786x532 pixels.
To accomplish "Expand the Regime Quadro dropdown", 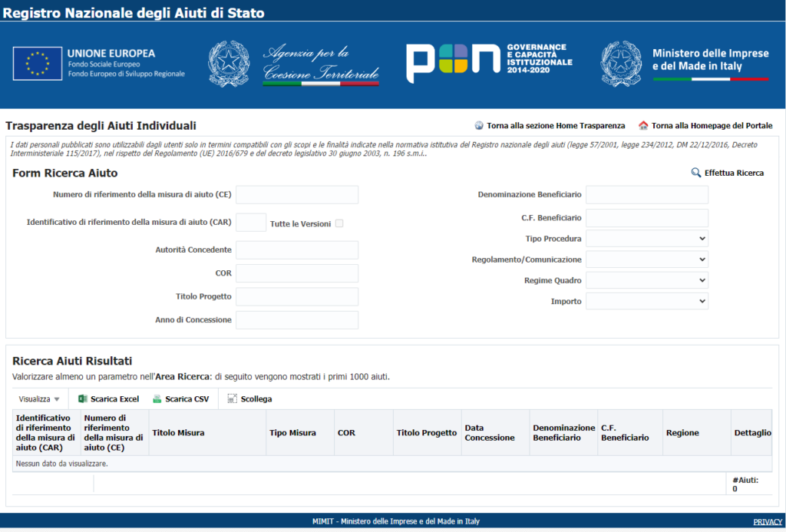I will [x=646, y=280].
